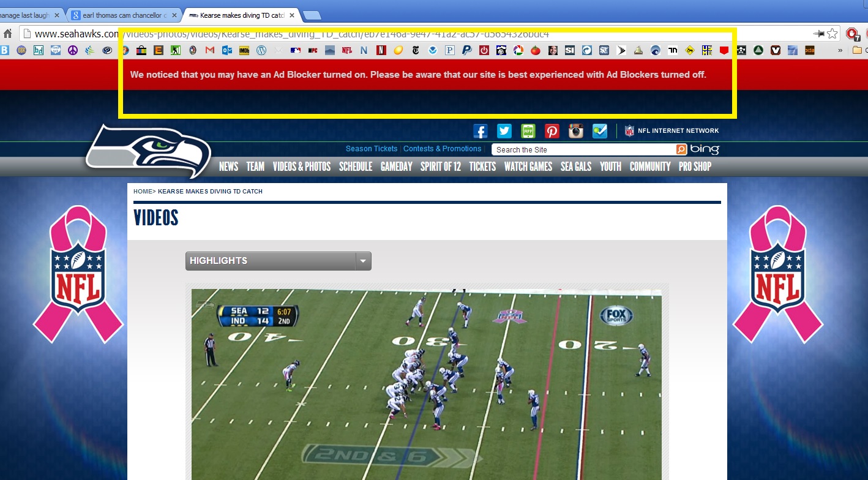The width and height of the screenshot is (868, 480).
Task: Open the Seahawks Twitter icon
Action: tap(504, 130)
